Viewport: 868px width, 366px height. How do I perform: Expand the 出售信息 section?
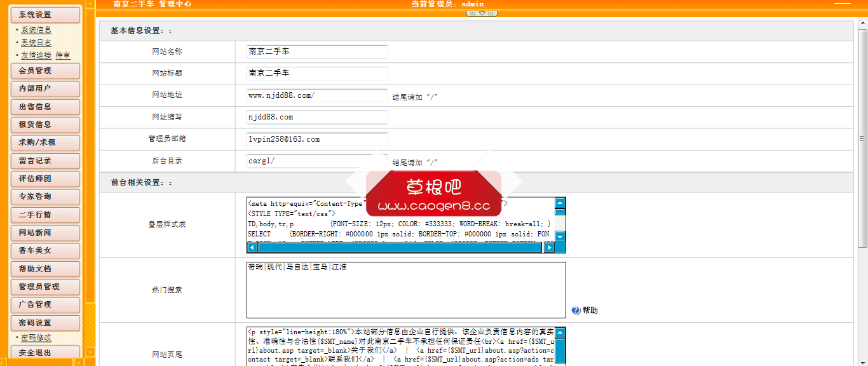44,107
